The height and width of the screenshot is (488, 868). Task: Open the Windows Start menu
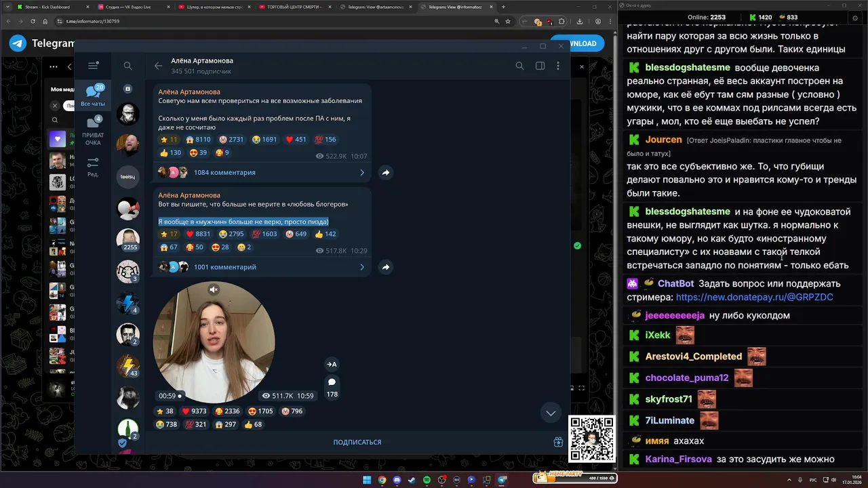click(367, 480)
